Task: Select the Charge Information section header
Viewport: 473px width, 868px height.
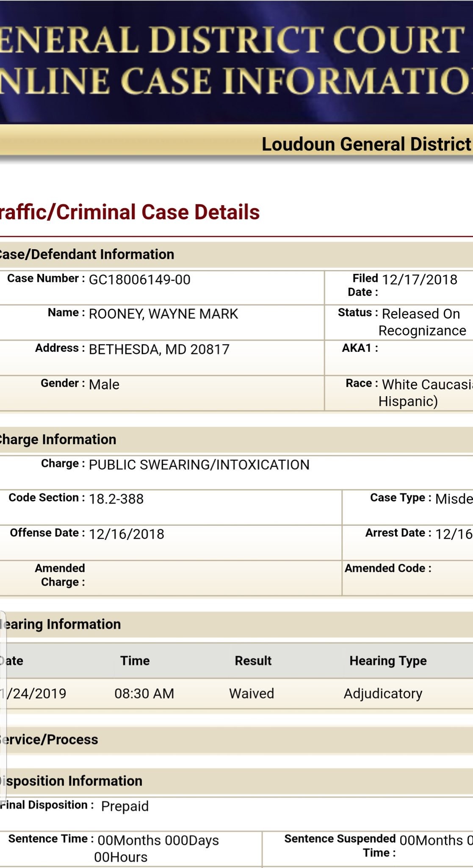Action: coord(58,440)
